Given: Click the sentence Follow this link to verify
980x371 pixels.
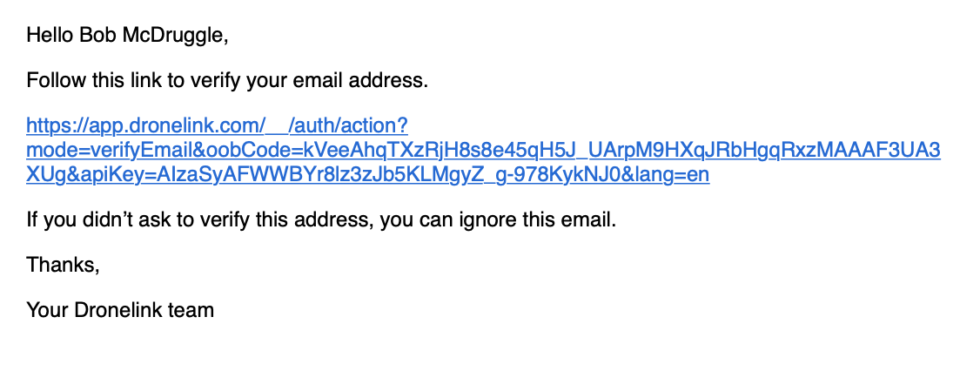Looking at the screenshot, I should 227,81.
